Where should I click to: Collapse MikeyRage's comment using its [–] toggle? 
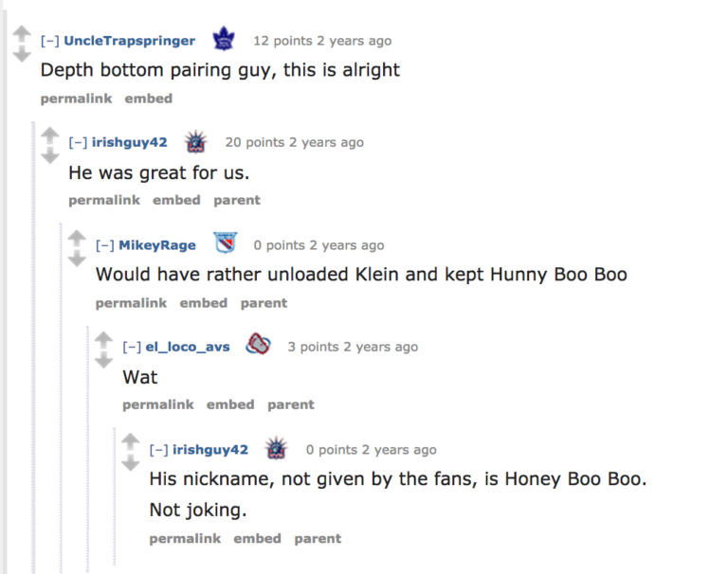coord(103,245)
